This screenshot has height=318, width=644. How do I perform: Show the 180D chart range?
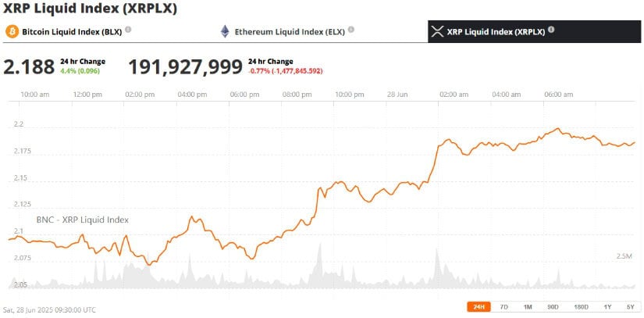click(x=581, y=306)
